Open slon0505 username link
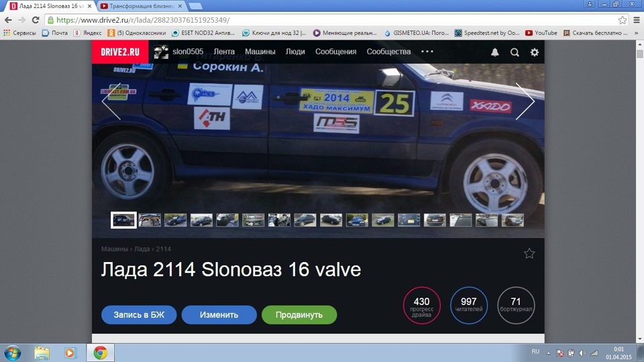This screenshot has width=644, height=362. 188,52
